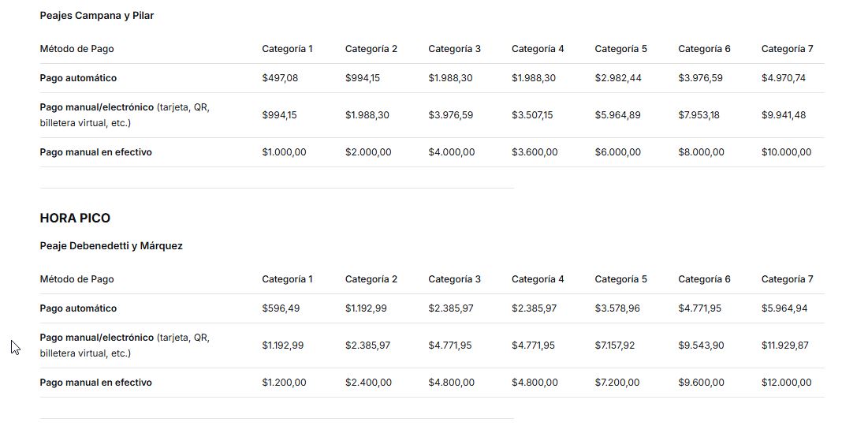Click the $3.507,15 Categoría 4 cell
This screenshot has width=868, height=437.
click(532, 115)
